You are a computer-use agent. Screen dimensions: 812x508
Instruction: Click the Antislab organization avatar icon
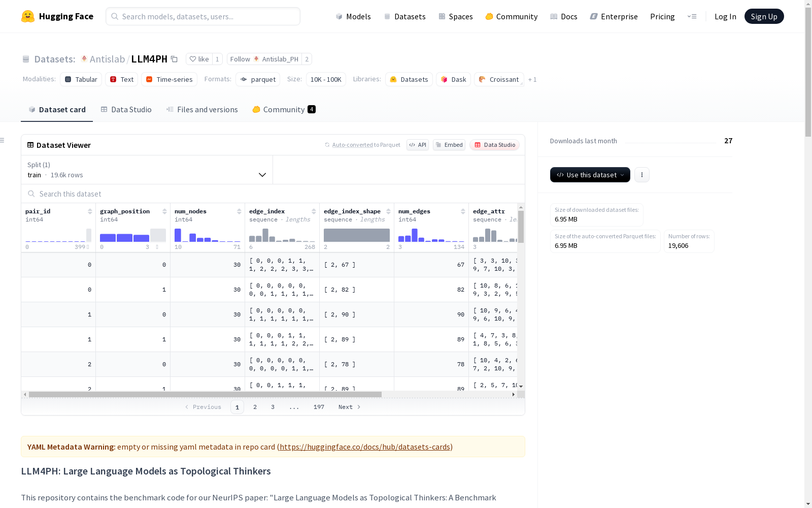click(x=84, y=59)
